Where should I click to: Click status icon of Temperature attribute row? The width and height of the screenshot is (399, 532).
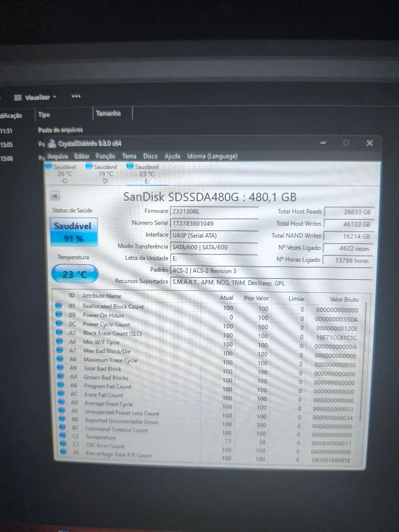(63, 435)
